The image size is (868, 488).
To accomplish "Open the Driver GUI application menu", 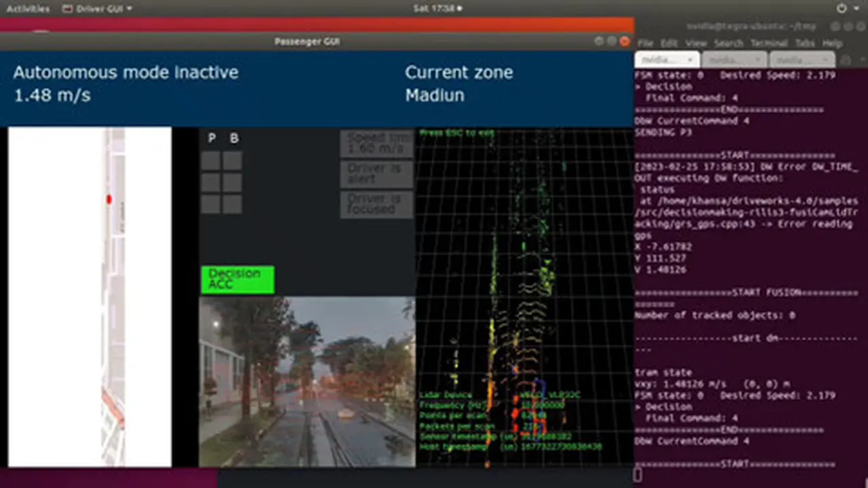I will pos(97,9).
